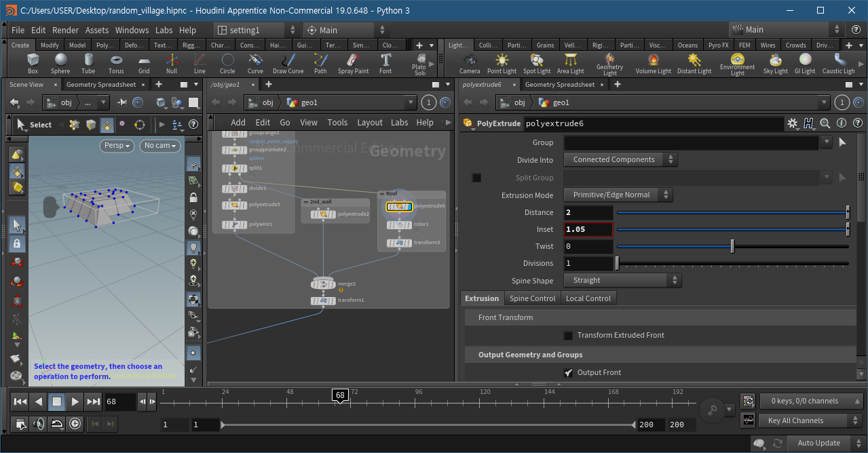Screen dimensions: 868x453
Task: Select the Sphere shelf tool
Action: pyautogui.click(x=60, y=63)
